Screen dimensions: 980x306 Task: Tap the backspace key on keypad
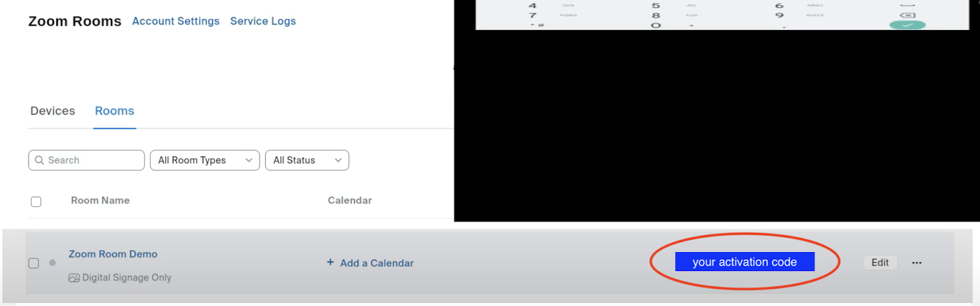(907, 15)
